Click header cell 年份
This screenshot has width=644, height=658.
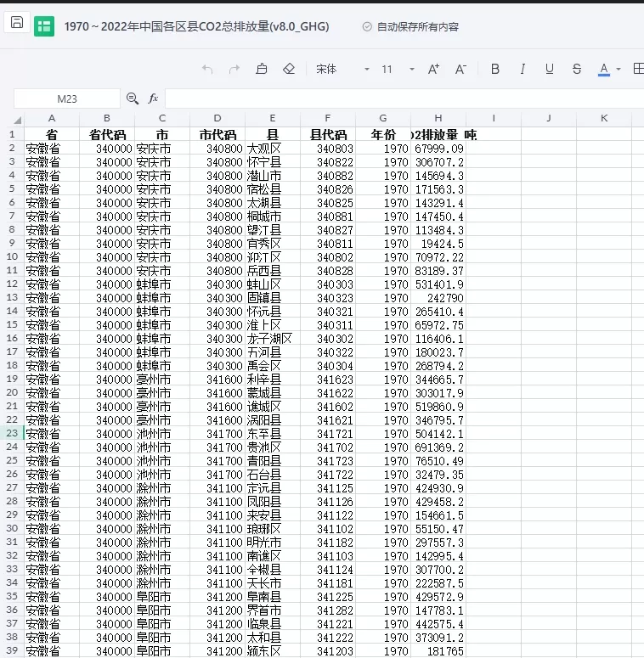click(383, 135)
